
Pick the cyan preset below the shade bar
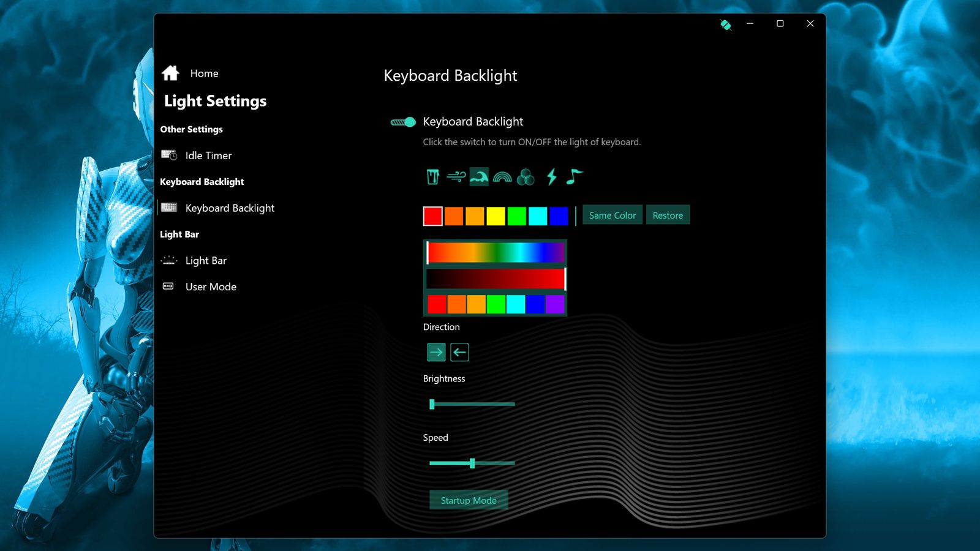coord(516,304)
